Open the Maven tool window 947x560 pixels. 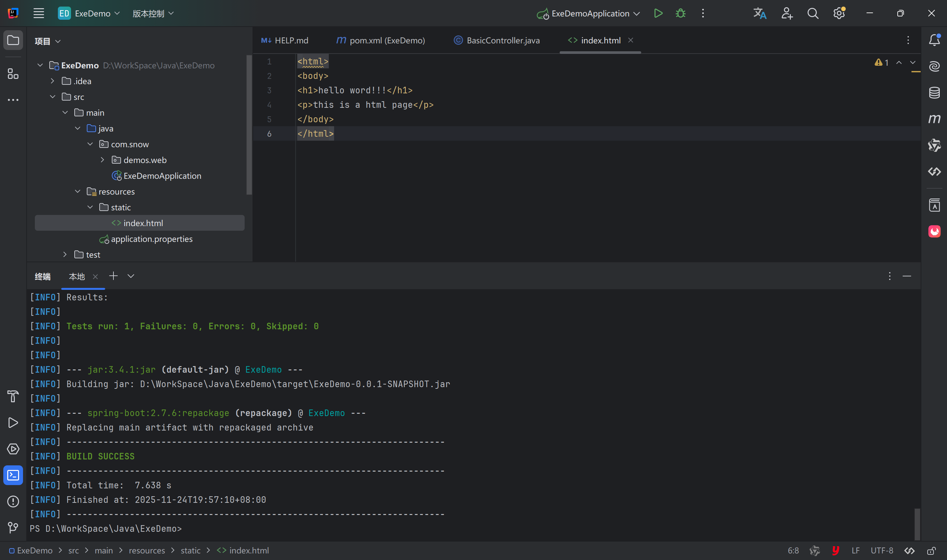pyautogui.click(x=934, y=119)
